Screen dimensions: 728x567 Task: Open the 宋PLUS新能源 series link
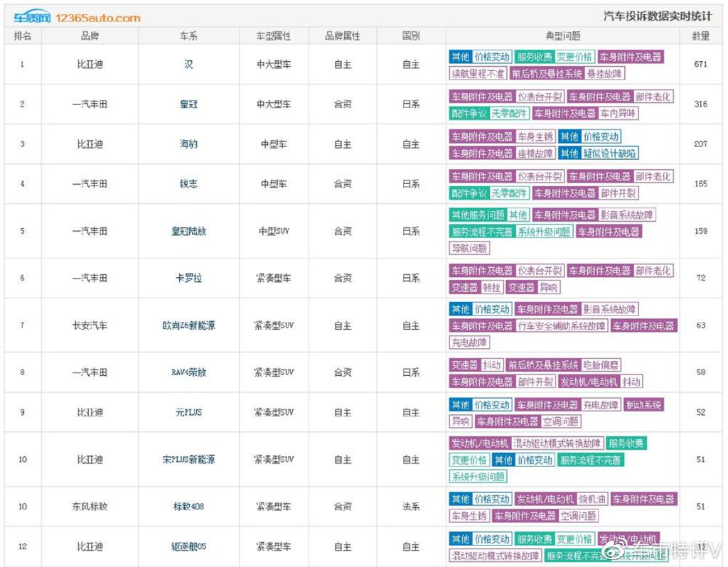(188, 459)
